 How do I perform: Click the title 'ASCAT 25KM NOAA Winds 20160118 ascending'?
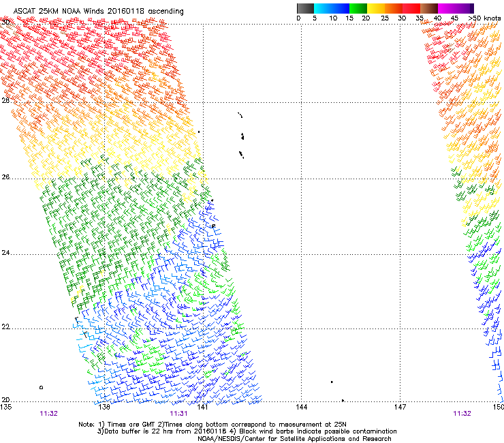[x=98, y=11]
